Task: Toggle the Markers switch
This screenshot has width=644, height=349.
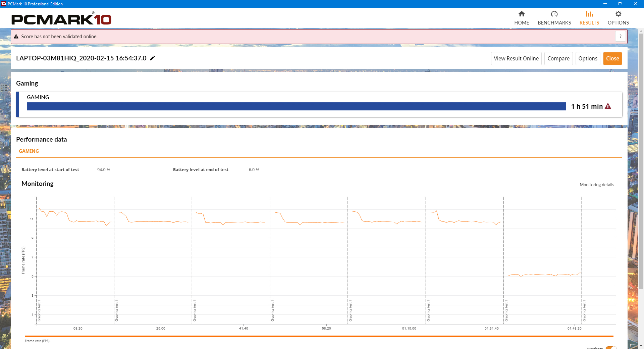Action: pos(611,348)
